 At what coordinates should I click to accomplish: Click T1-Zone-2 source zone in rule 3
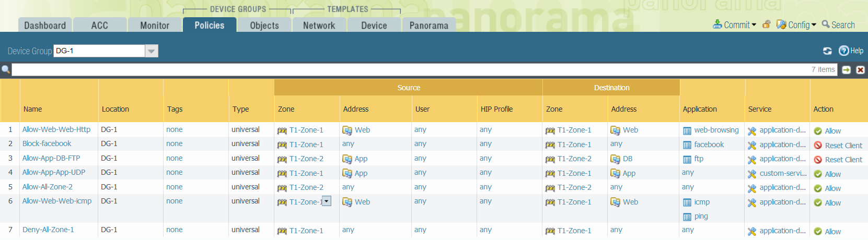306,159
